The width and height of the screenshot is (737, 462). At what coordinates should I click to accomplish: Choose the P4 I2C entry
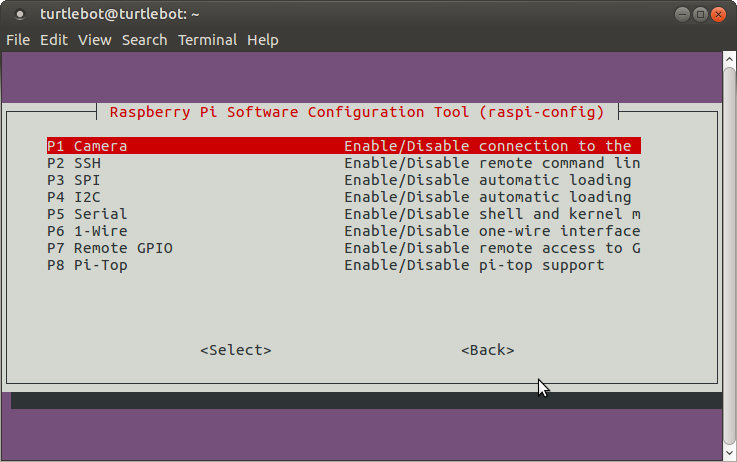[74, 197]
